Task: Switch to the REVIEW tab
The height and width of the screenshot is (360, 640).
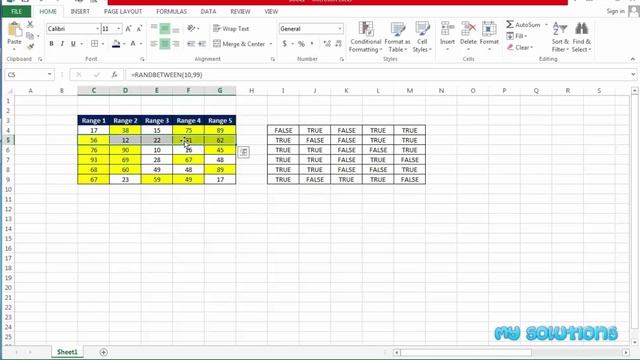Action: 240,11
